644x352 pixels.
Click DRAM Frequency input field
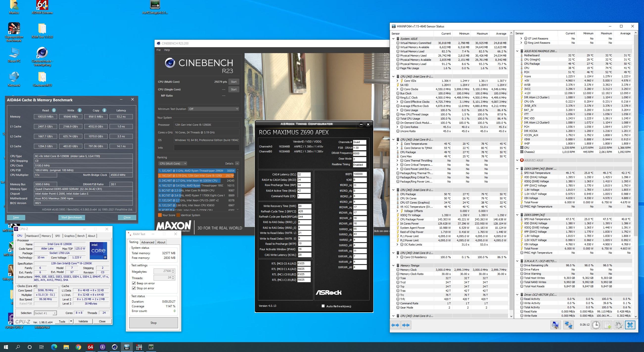click(x=360, y=153)
